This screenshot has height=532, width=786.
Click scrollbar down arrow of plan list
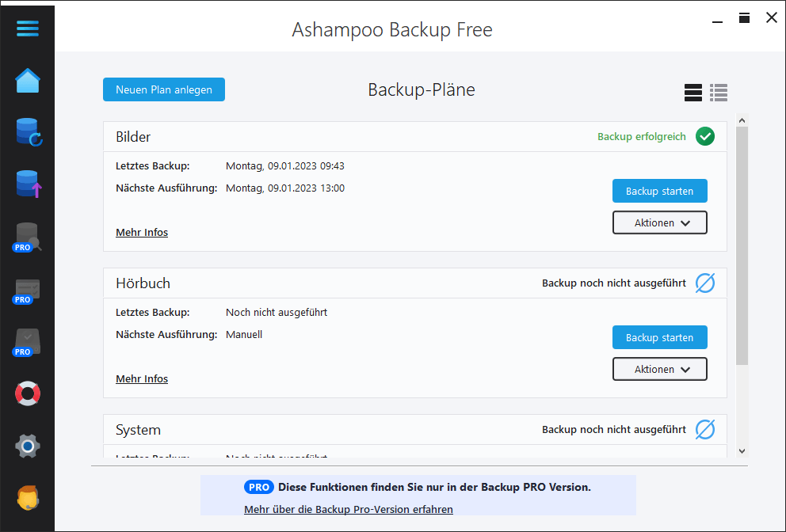(x=742, y=450)
